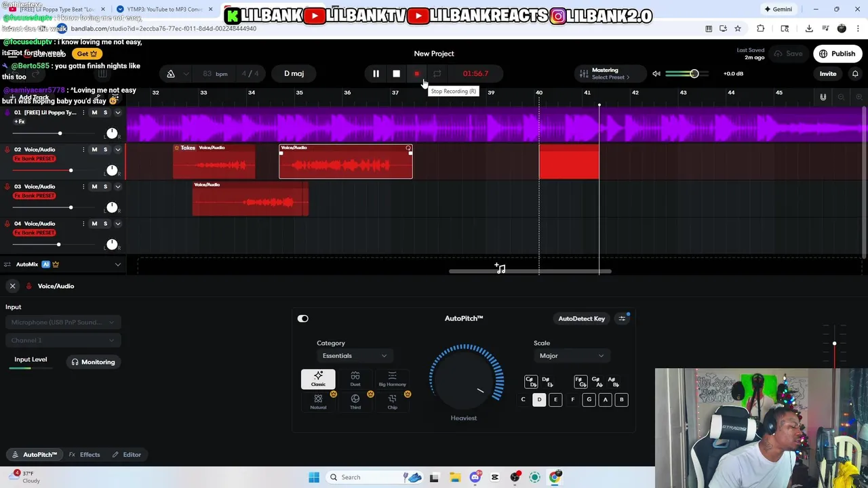Adjust the track 01 pan knob
868x488 pixels.
pyautogui.click(x=112, y=133)
